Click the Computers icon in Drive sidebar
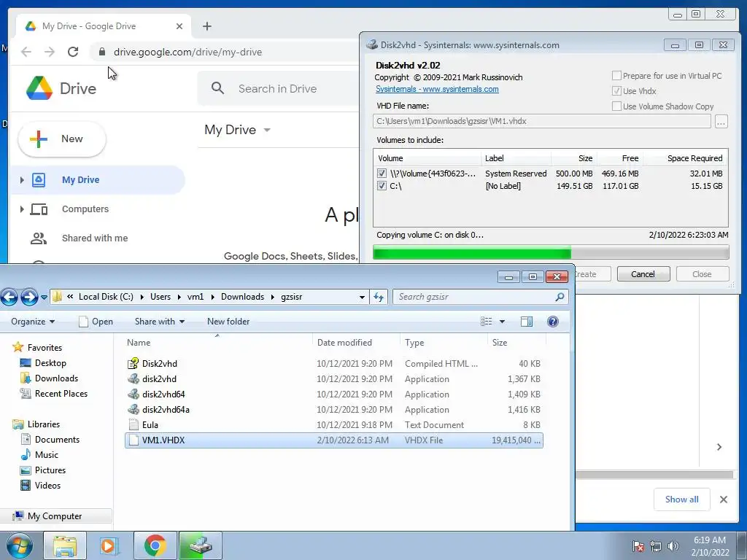747x560 pixels. [x=39, y=209]
